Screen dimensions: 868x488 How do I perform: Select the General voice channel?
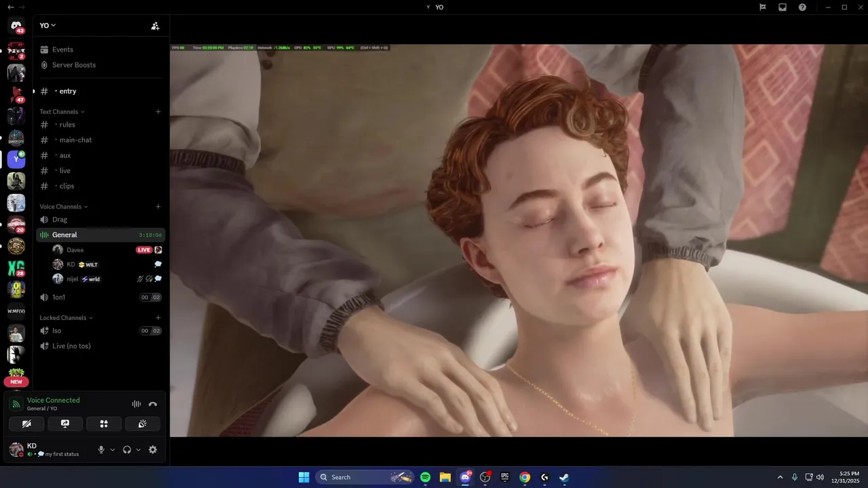click(x=100, y=235)
